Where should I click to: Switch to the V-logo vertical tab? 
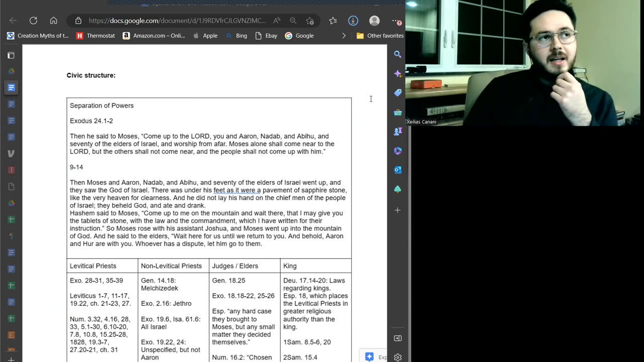tap(11, 153)
